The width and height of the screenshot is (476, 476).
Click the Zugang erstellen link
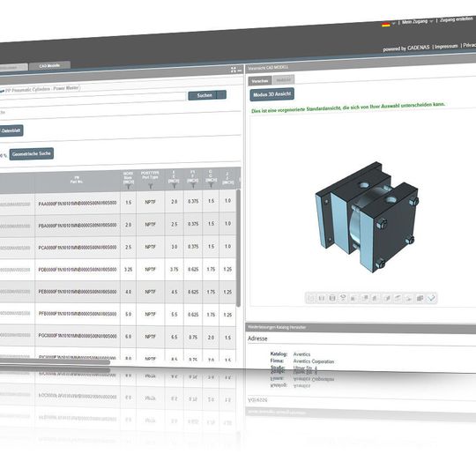pyautogui.click(x=457, y=19)
